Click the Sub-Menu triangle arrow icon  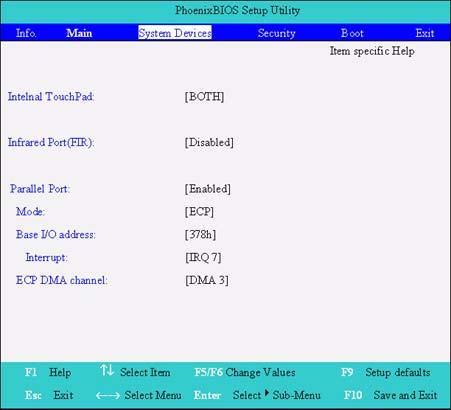pyautogui.click(x=267, y=393)
